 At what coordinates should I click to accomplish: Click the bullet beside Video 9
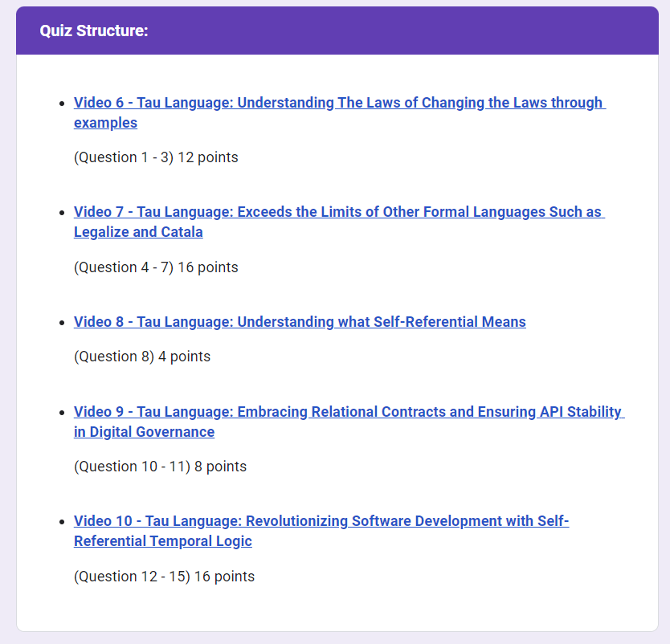(x=63, y=413)
